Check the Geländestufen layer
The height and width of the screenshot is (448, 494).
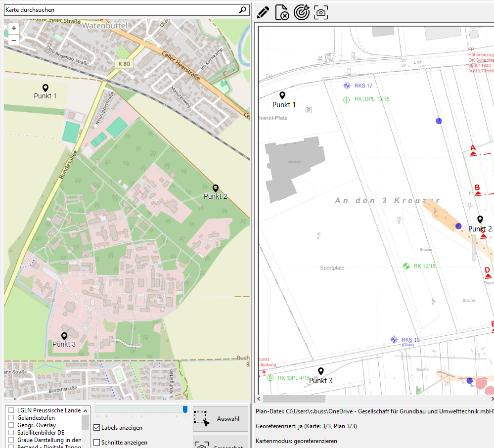(11, 418)
